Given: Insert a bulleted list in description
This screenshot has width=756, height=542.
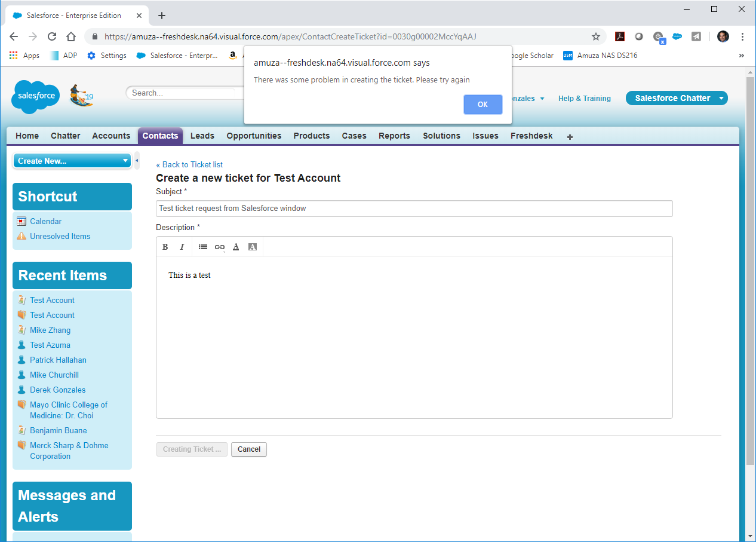Looking at the screenshot, I should point(203,247).
